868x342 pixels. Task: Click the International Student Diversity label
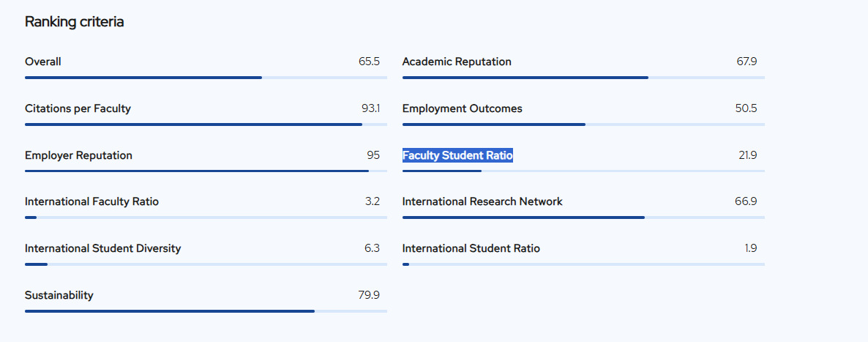102,248
